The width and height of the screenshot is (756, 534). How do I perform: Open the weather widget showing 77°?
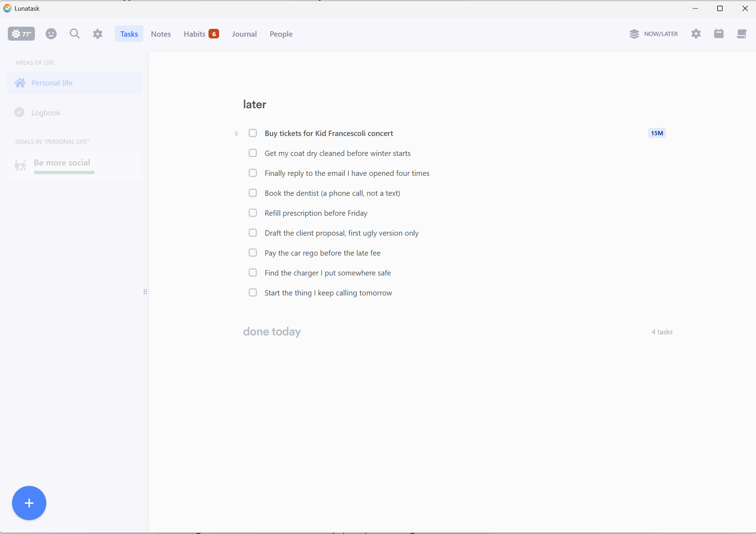tap(21, 34)
